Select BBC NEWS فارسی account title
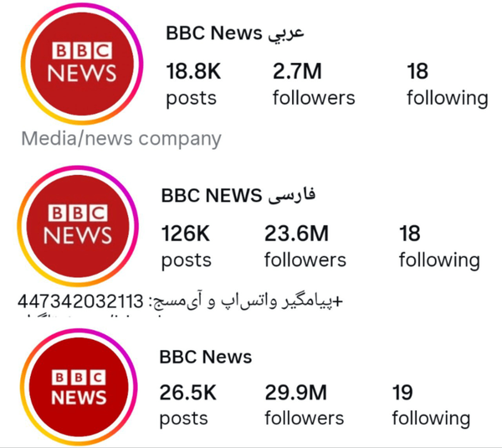This screenshot has height=448, width=502. [238, 196]
